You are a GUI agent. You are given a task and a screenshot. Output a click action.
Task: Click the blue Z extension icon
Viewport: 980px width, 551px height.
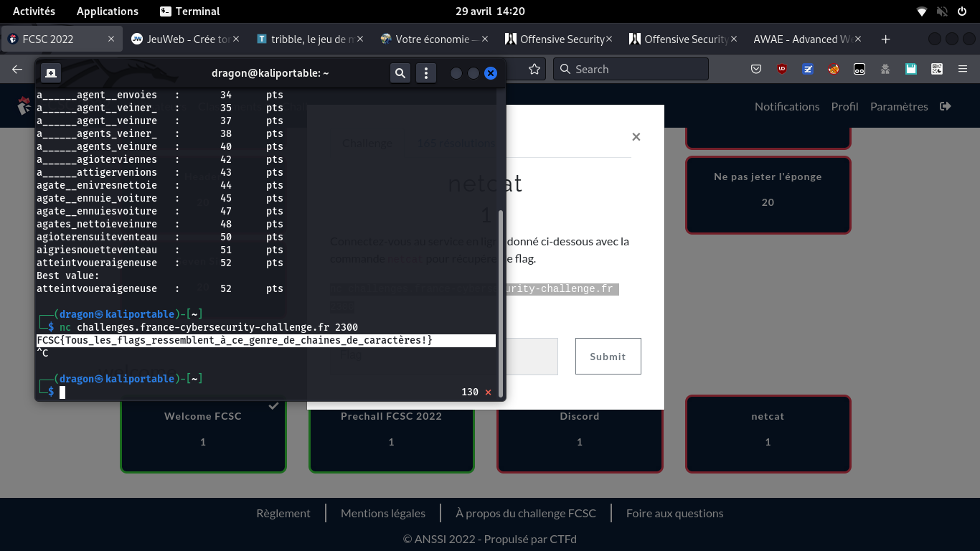coord(808,69)
